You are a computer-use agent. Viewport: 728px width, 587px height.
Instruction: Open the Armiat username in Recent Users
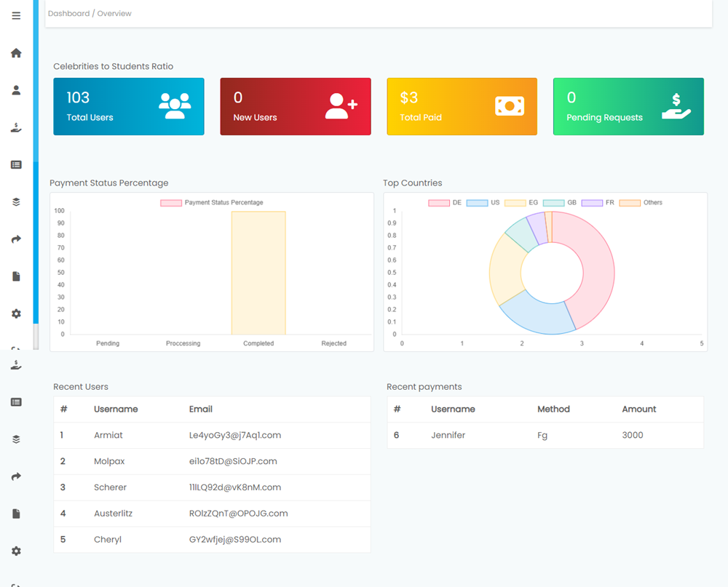coord(108,435)
